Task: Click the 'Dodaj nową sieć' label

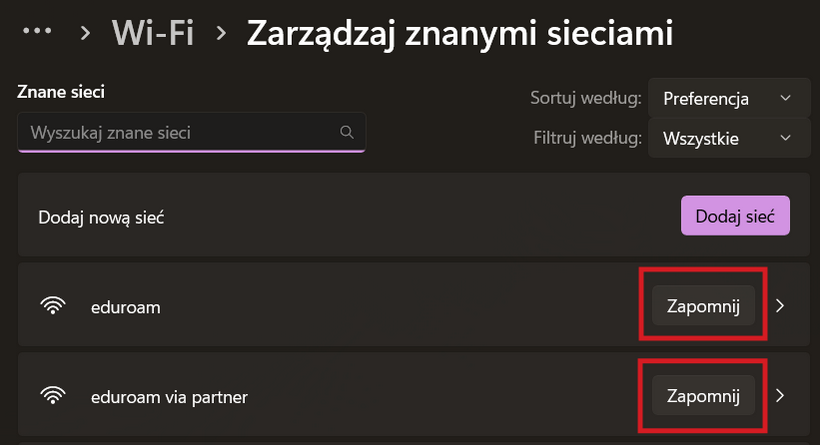Action: (x=101, y=217)
